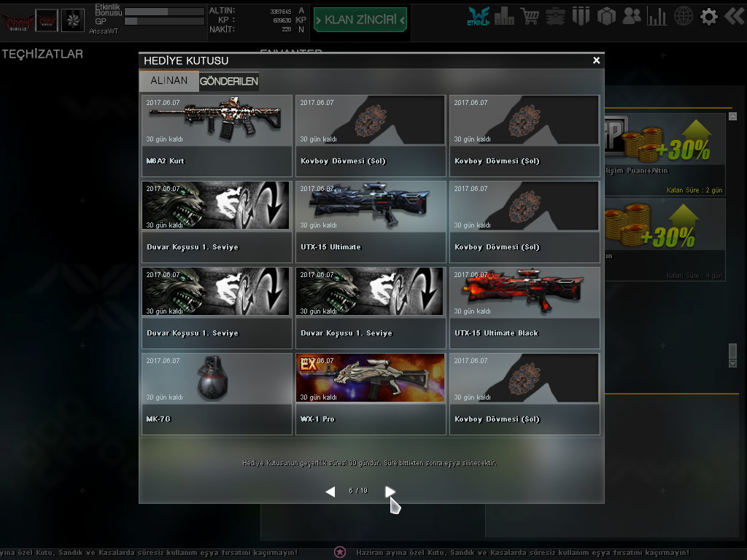Screen dimensions: 747x560
Task: Go to previous gift box page
Action: click(x=330, y=491)
